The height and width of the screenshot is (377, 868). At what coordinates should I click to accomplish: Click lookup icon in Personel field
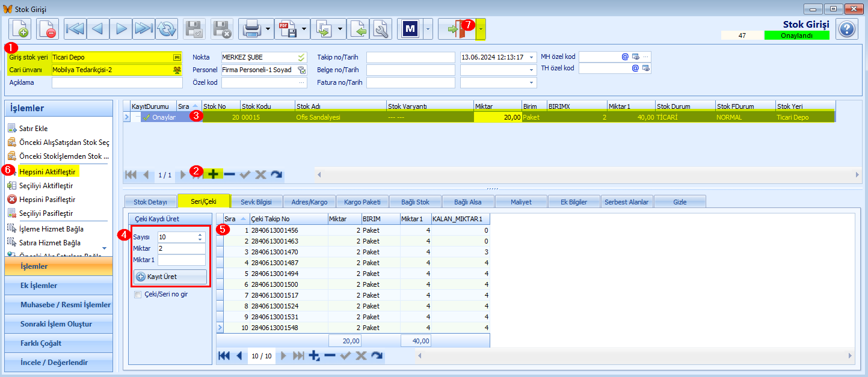coord(302,70)
